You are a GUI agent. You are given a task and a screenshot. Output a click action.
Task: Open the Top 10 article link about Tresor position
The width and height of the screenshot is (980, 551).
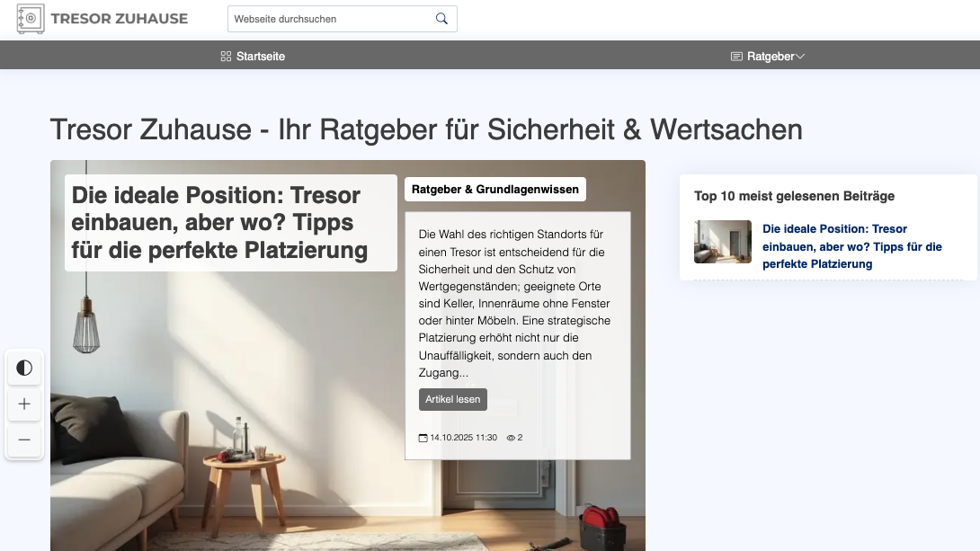851,246
